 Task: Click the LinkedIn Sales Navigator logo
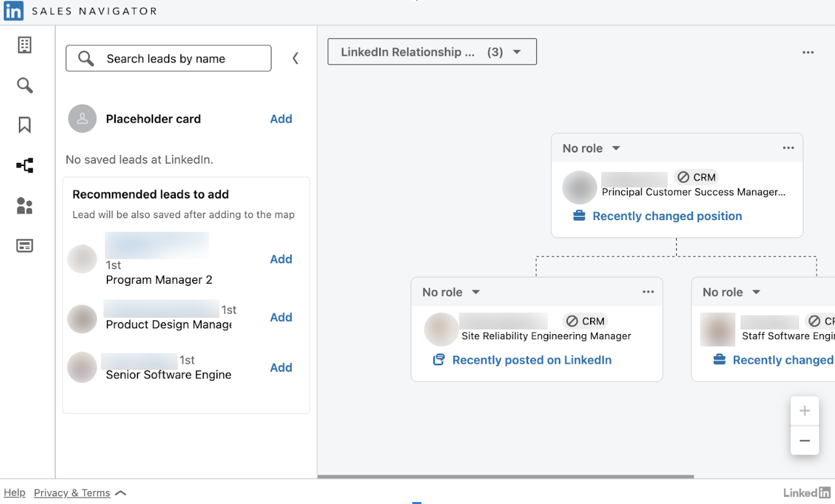point(14,11)
